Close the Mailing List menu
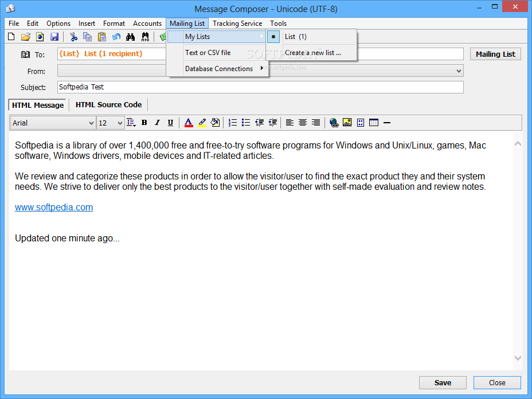This screenshot has height=399, width=532. 187,24
